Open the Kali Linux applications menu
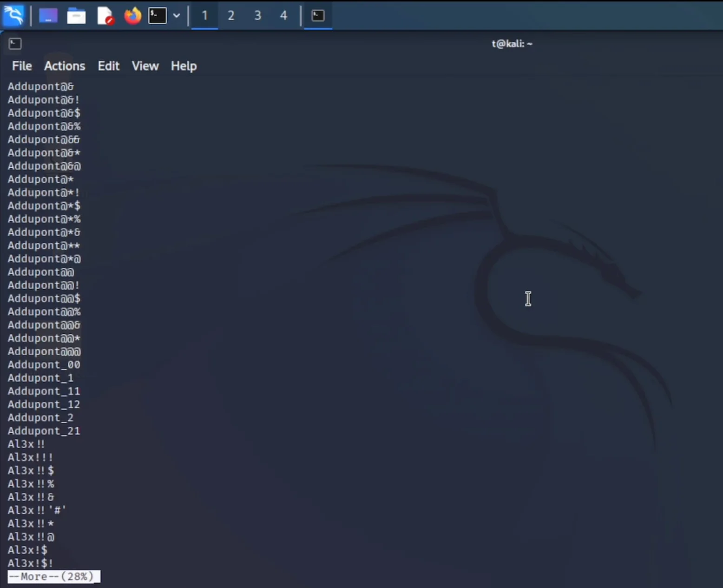The image size is (723, 588). coord(13,15)
